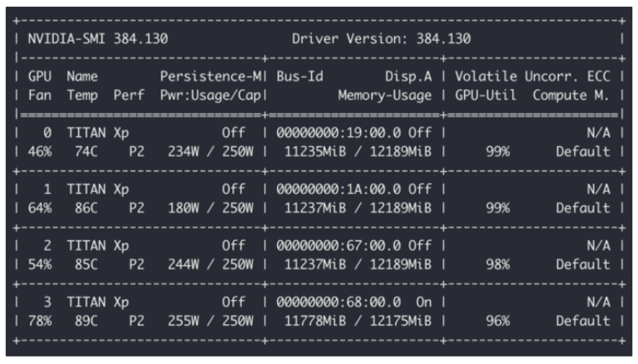
Task: Click the 'Disp.A' column header
Action: pyautogui.click(x=408, y=76)
